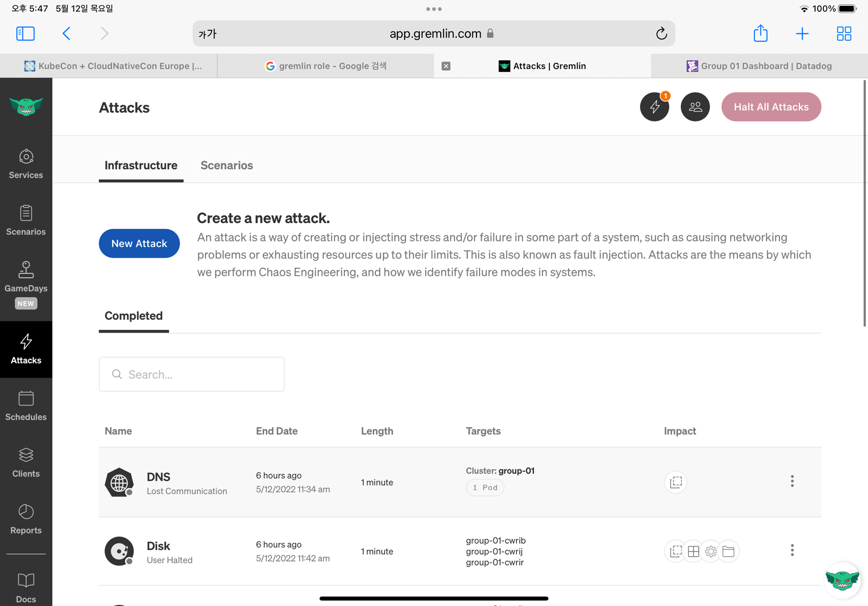Click Disk row grid impact icon
Image resolution: width=868 pixels, height=606 pixels.
[693, 551]
